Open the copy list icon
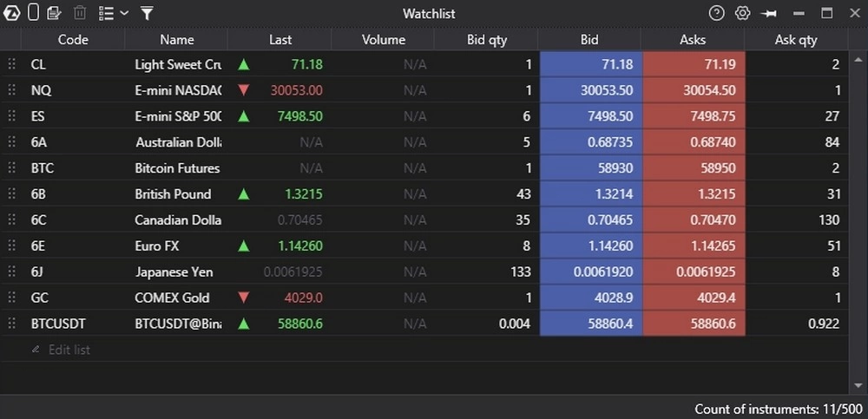 [54, 13]
